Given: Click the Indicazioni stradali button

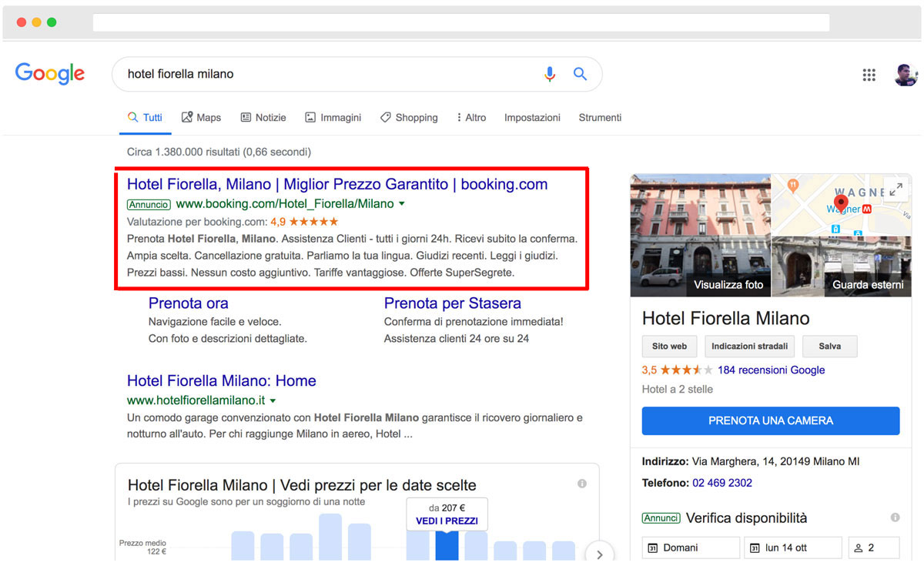Looking at the screenshot, I should (750, 347).
